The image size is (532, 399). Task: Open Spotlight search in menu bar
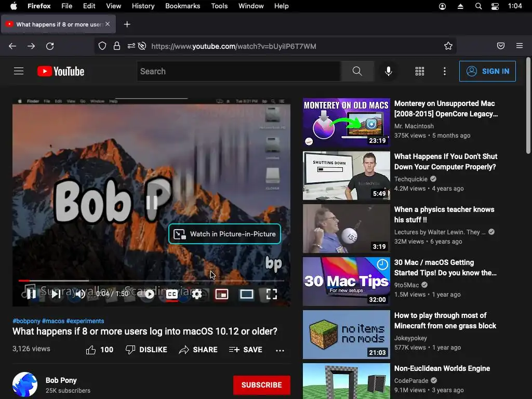point(478,6)
